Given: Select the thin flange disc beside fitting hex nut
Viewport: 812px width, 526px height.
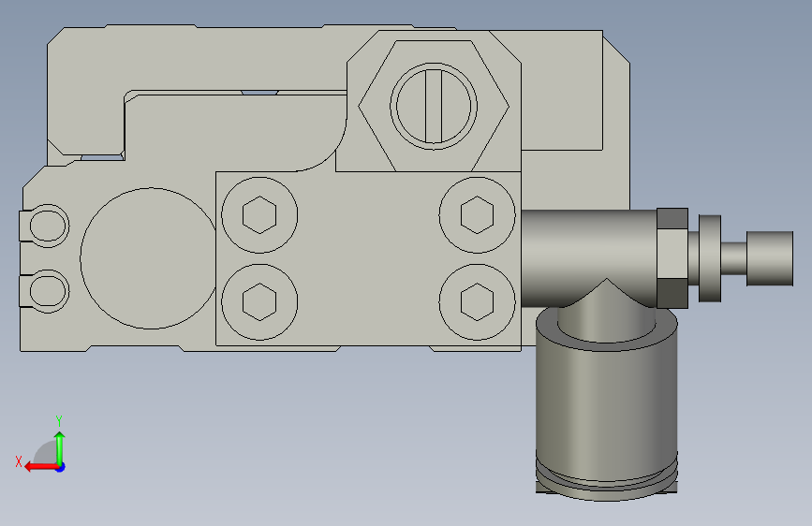Looking at the screenshot, I should [x=710, y=258].
